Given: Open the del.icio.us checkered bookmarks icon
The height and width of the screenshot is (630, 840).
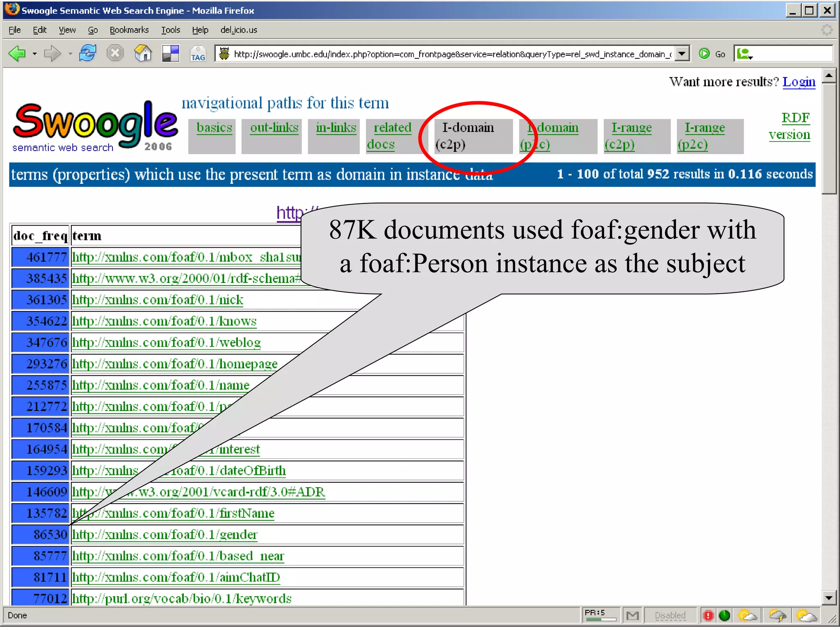Looking at the screenshot, I should (x=171, y=54).
